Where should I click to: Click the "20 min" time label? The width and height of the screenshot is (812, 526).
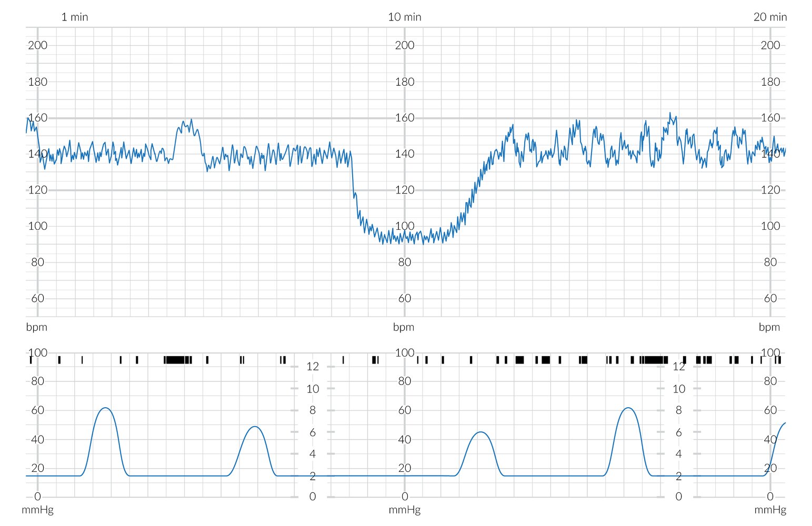click(x=770, y=17)
